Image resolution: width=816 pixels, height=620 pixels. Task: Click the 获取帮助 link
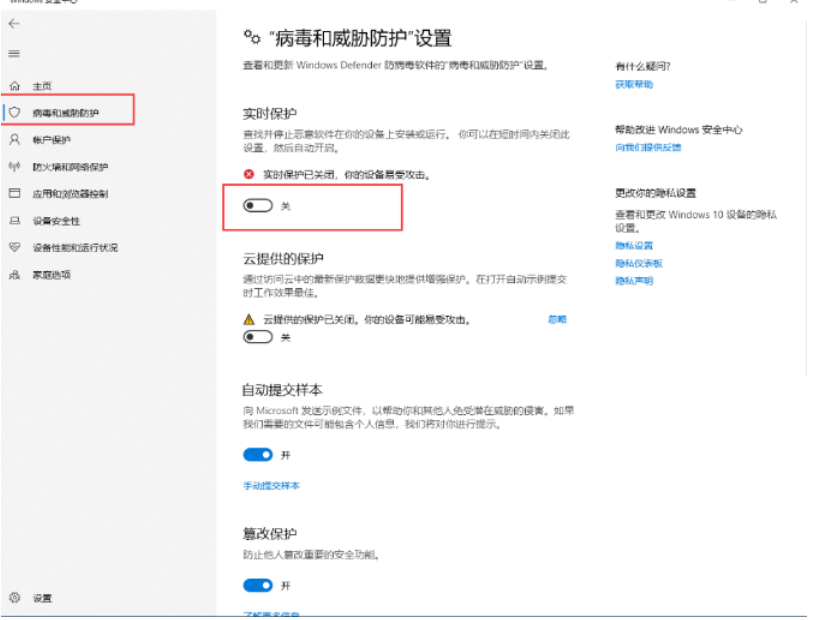coord(634,84)
